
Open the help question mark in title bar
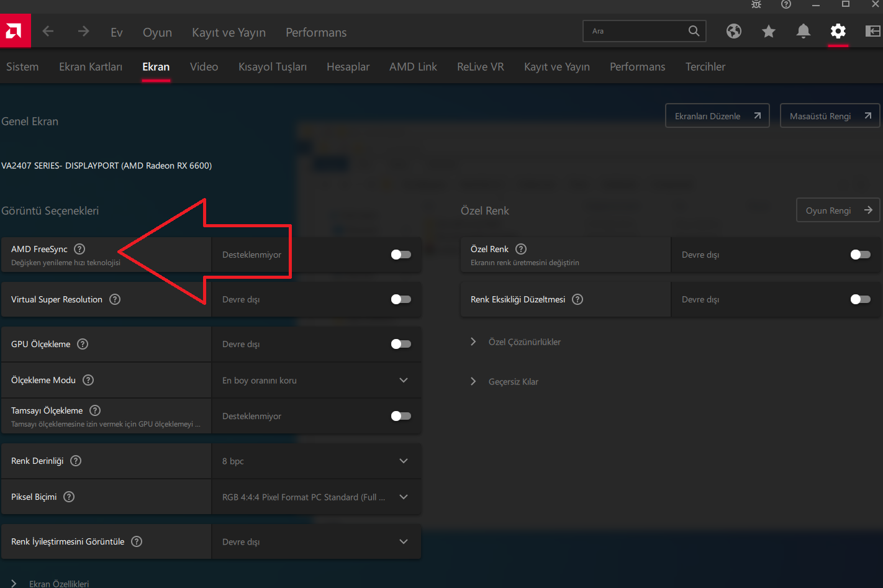tap(786, 4)
